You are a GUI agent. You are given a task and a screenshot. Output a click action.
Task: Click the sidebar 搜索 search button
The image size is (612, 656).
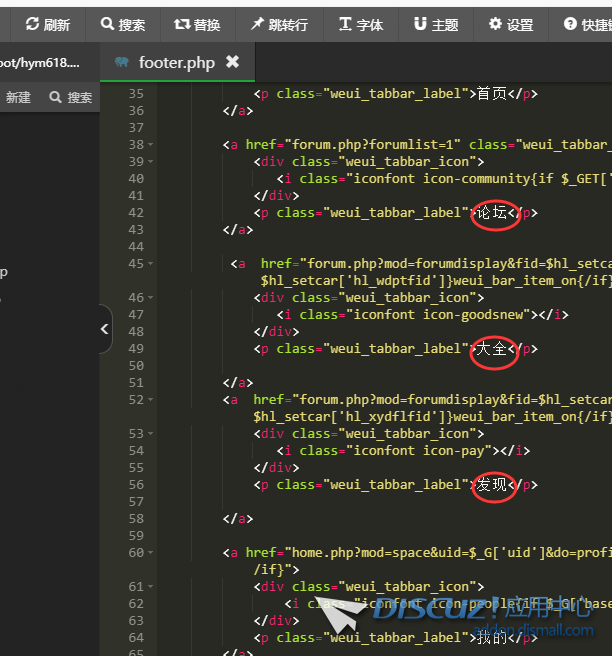click(70, 97)
